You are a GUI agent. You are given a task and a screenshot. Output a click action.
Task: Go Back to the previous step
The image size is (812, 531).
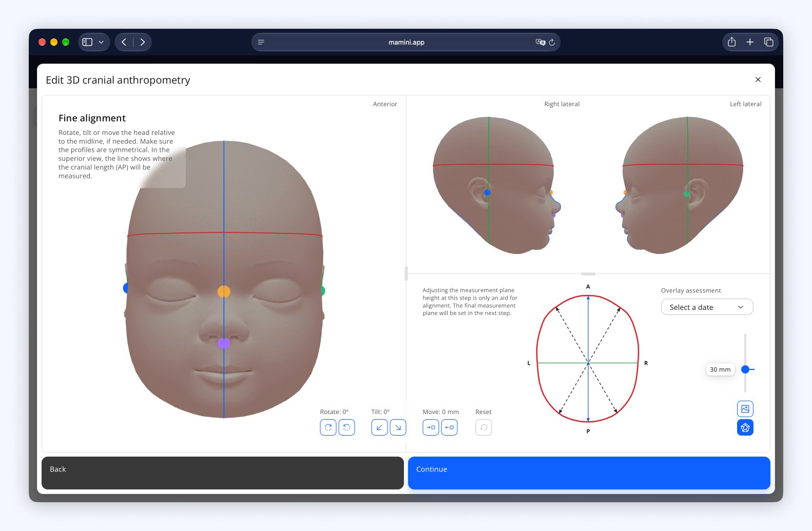point(223,473)
